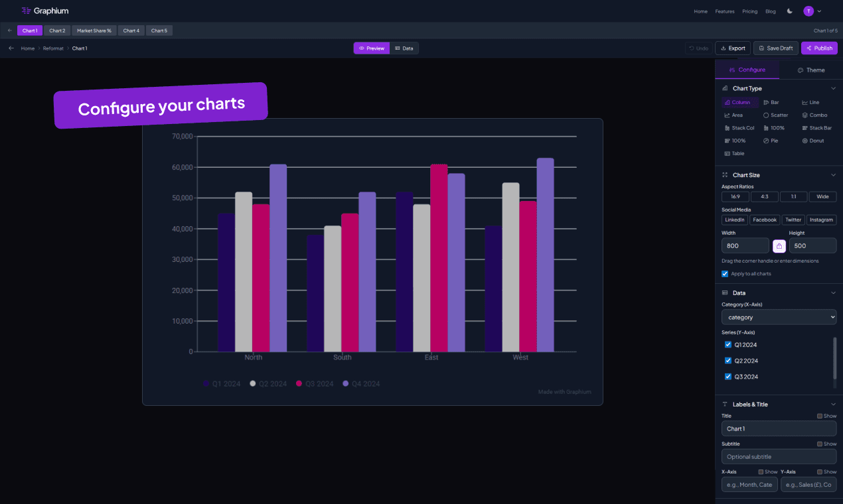Publish the current chart
This screenshot has width=843, height=504.
(x=818, y=48)
